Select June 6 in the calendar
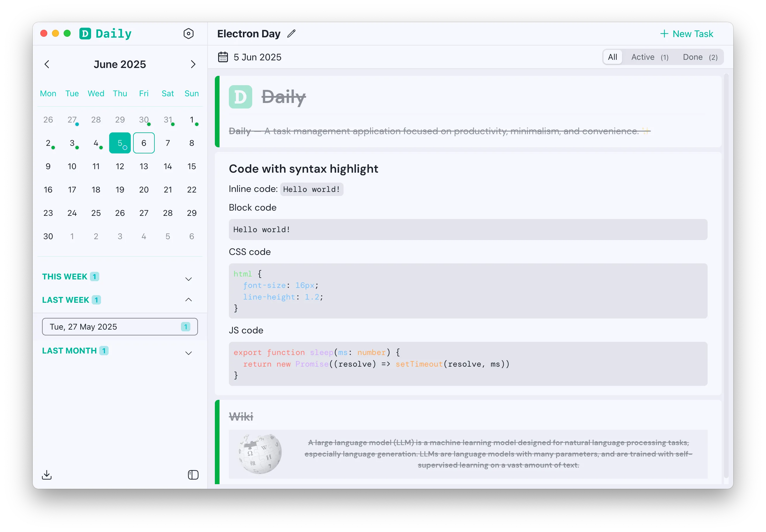This screenshot has width=766, height=532. click(x=144, y=143)
